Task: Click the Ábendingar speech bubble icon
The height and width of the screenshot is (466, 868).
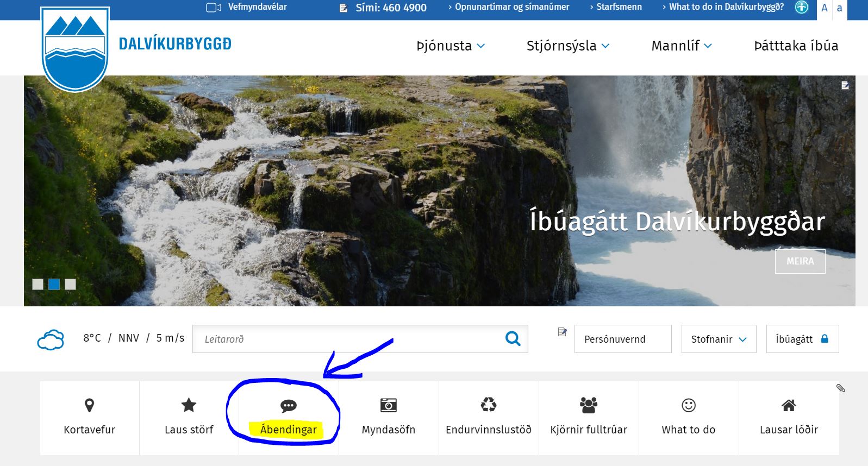Action: click(x=288, y=406)
